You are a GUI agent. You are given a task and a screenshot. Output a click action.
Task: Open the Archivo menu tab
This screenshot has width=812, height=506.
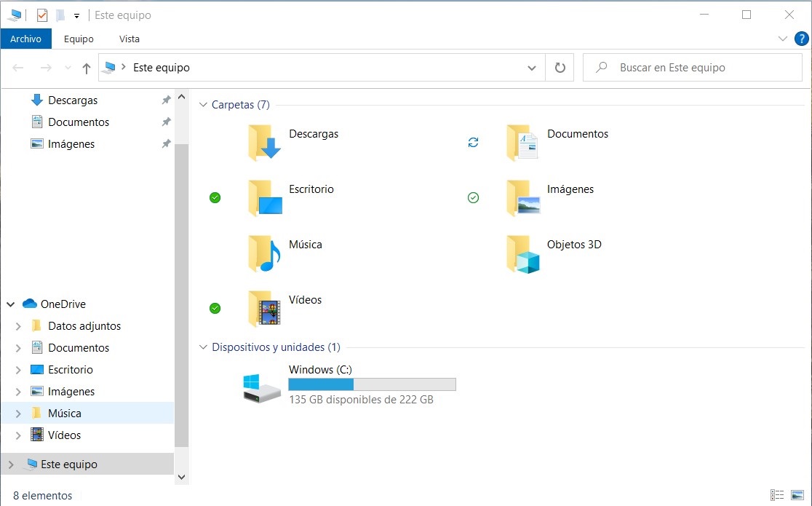pyautogui.click(x=25, y=39)
